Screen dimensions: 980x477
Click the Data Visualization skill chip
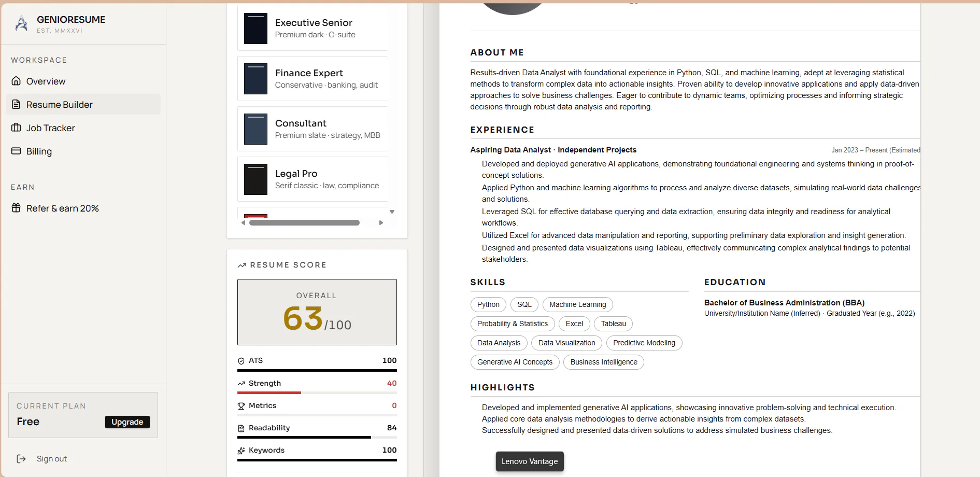coord(567,343)
